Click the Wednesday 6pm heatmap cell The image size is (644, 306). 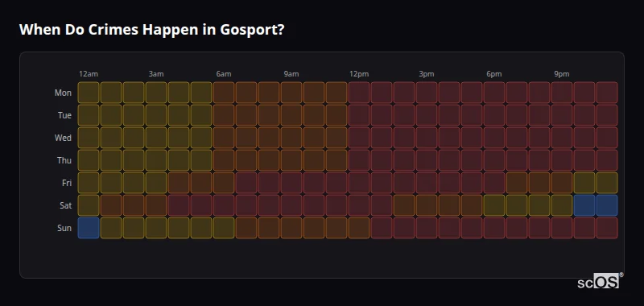(x=494, y=138)
